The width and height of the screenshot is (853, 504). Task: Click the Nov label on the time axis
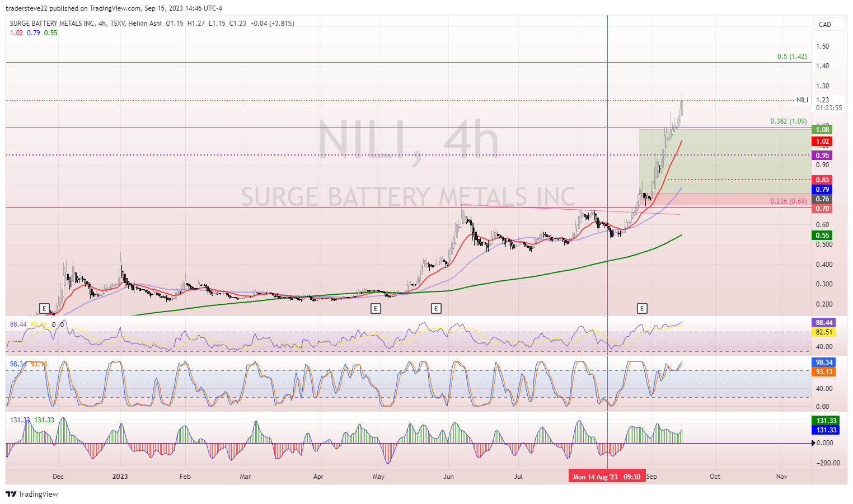[x=781, y=477]
